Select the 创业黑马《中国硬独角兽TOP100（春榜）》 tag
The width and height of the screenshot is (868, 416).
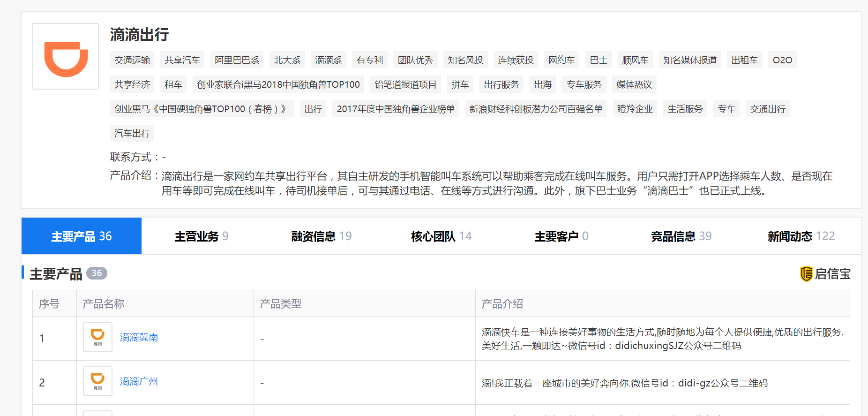click(202, 109)
